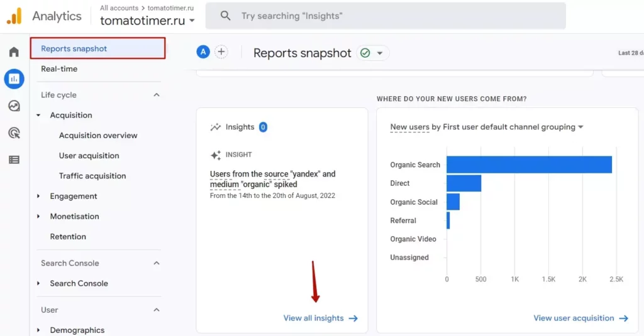
Task: Click the View all insights link
Action: click(x=320, y=318)
